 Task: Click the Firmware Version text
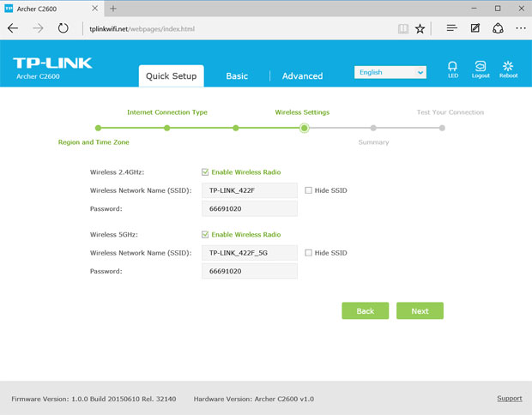[94, 399]
